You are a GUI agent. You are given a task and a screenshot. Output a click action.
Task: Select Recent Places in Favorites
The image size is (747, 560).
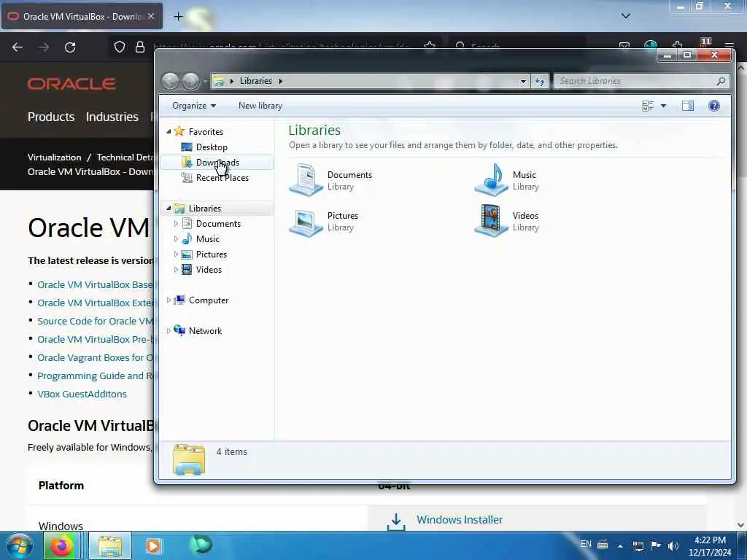222,178
